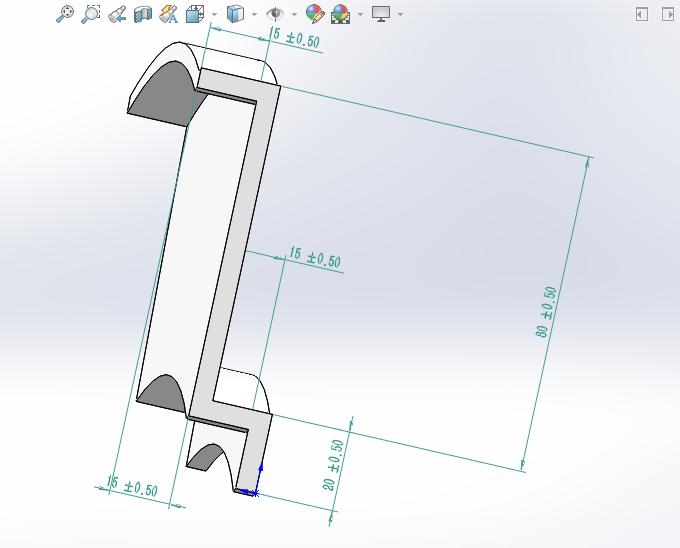The image size is (680, 548).
Task: Expand the View Orientation dropdown arrow
Action: tap(214, 14)
